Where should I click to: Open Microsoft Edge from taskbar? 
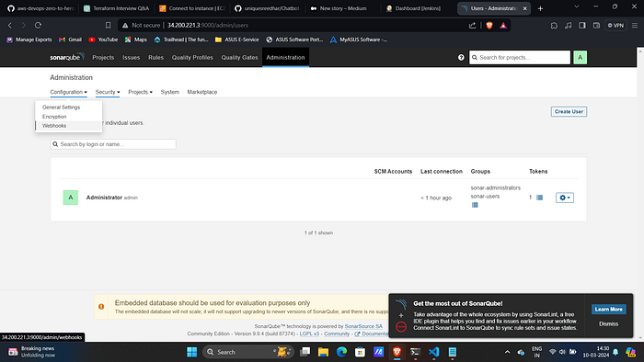tap(341, 352)
